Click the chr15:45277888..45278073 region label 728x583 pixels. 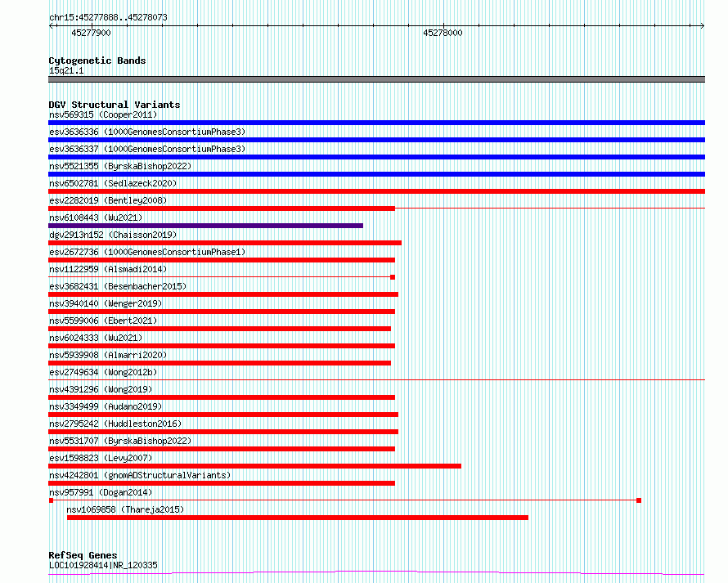click(108, 17)
